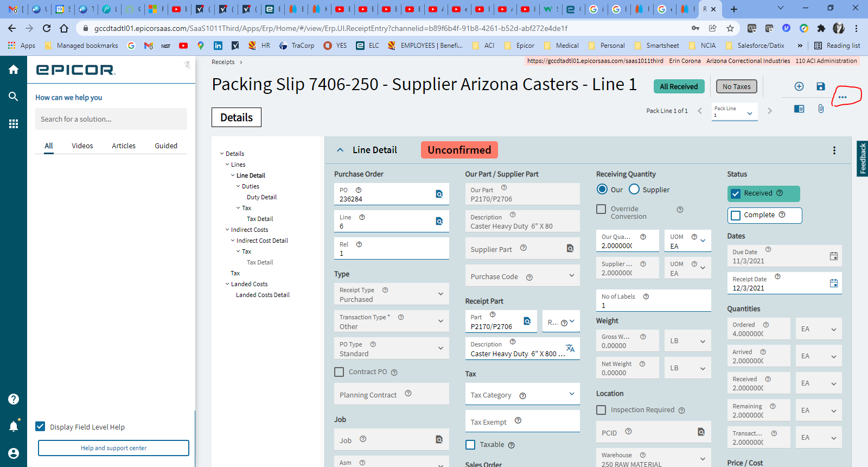The width and height of the screenshot is (868, 467).
Task: Select Duty Detail in the tree
Action: pos(261,197)
